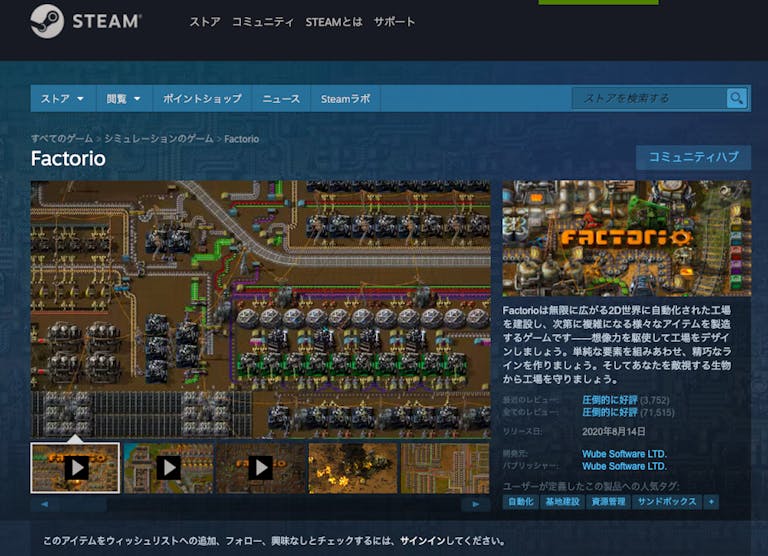Click the plus button to add tags

pos(711,502)
